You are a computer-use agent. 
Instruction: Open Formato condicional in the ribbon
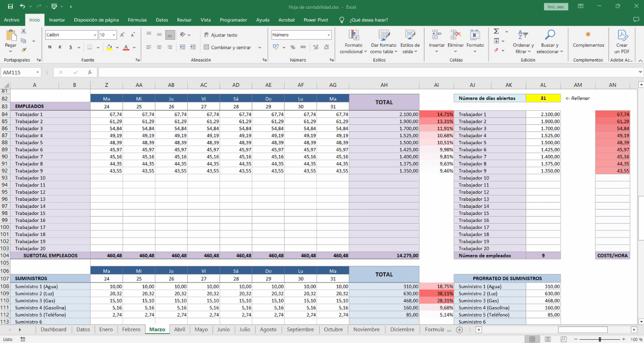tap(354, 42)
